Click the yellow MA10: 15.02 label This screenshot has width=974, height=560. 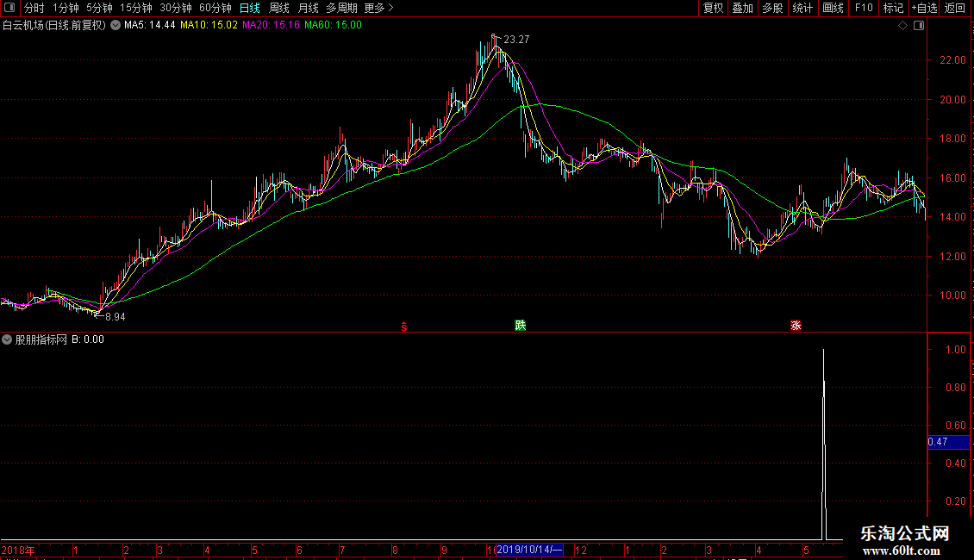click(209, 26)
